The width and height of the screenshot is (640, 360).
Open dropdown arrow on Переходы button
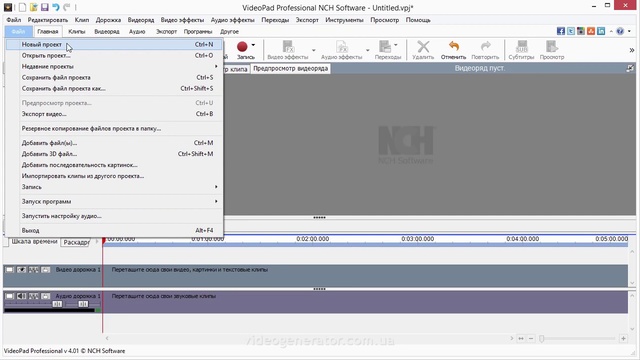tap(396, 45)
